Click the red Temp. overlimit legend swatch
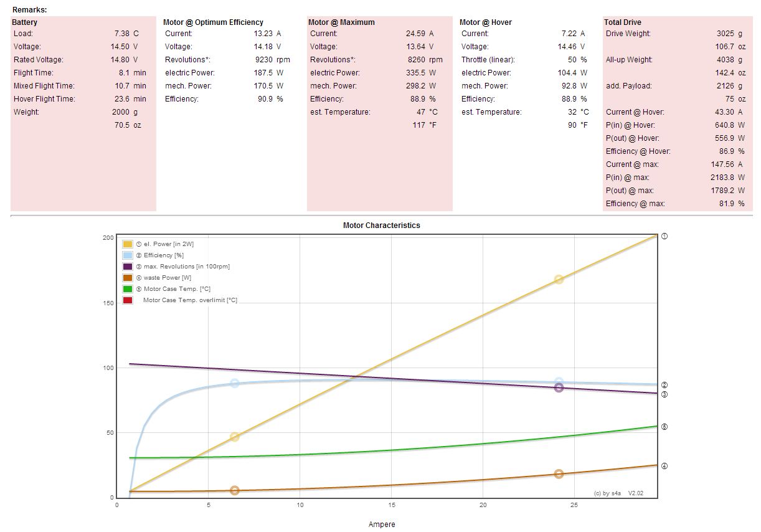 pos(128,300)
